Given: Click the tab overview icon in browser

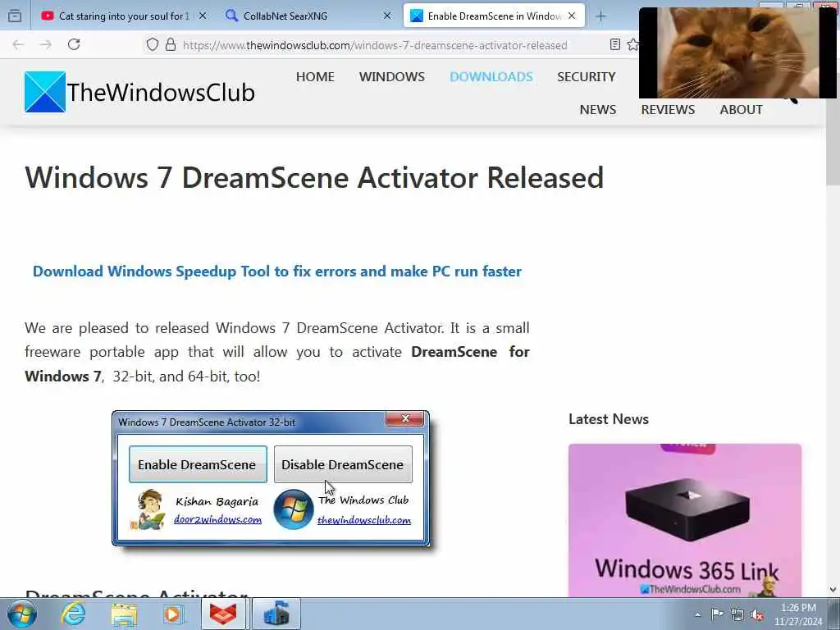Looking at the screenshot, I should click(15, 16).
